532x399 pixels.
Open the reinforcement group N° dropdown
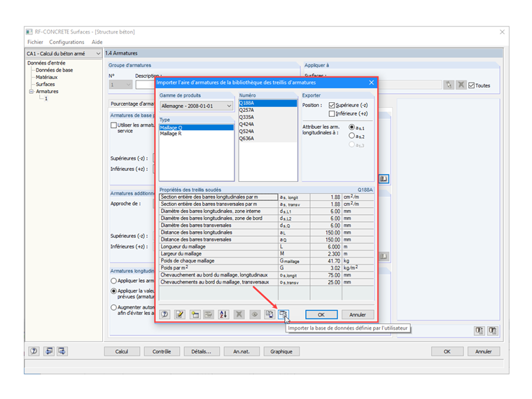(120, 85)
